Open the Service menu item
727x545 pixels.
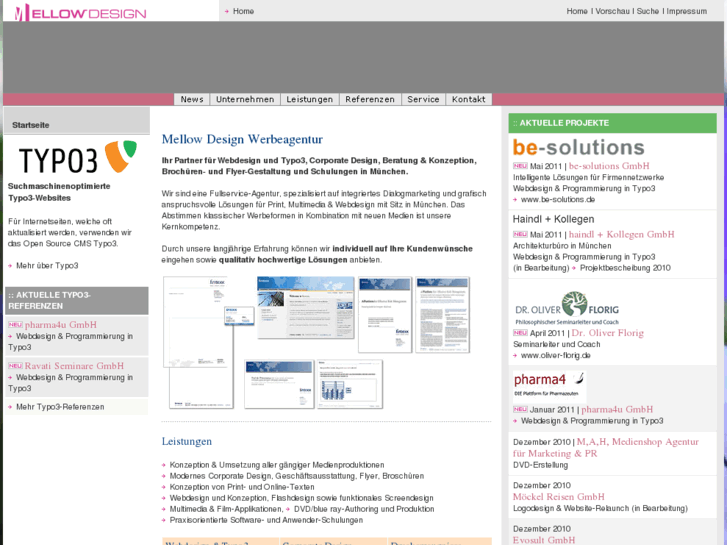coord(423,99)
